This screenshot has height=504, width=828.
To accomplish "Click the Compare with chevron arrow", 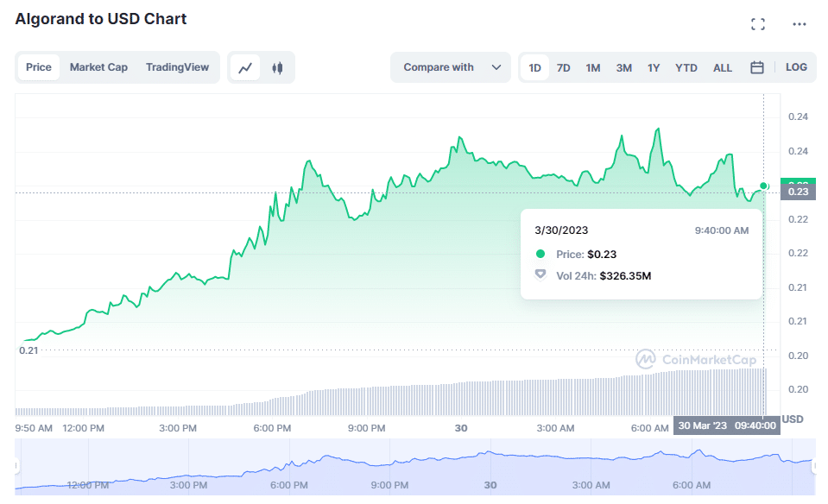I will point(496,67).
